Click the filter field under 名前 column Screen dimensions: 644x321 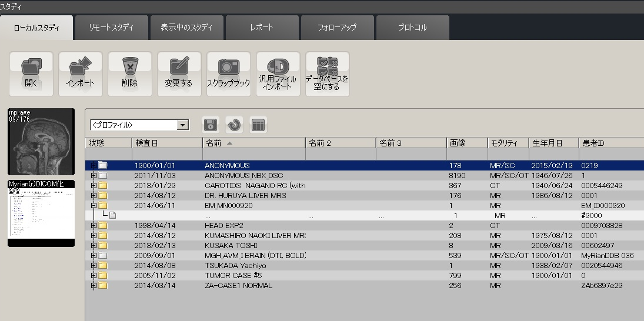click(x=253, y=154)
